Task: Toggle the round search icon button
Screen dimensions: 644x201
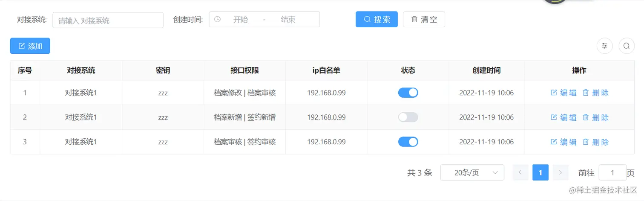Action: [x=626, y=46]
